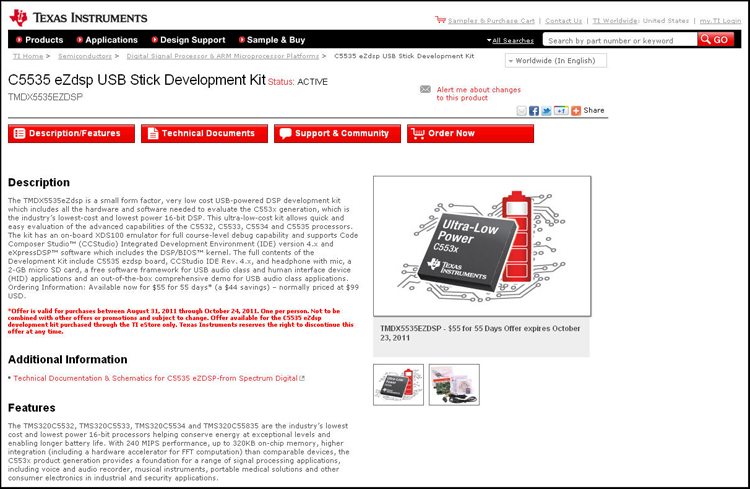Select the second product thumbnail image
750x489 pixels.
(453, 384)
